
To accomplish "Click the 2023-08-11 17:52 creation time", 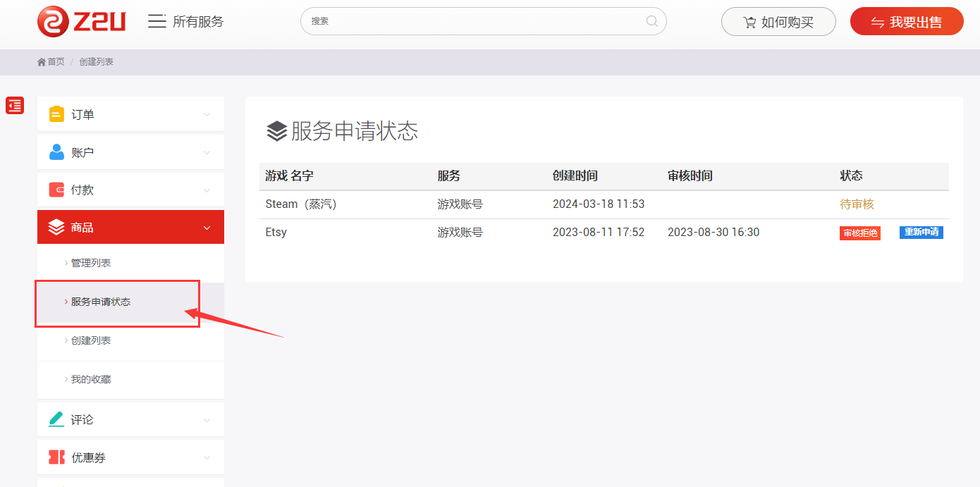I will (x=599, y=233).
